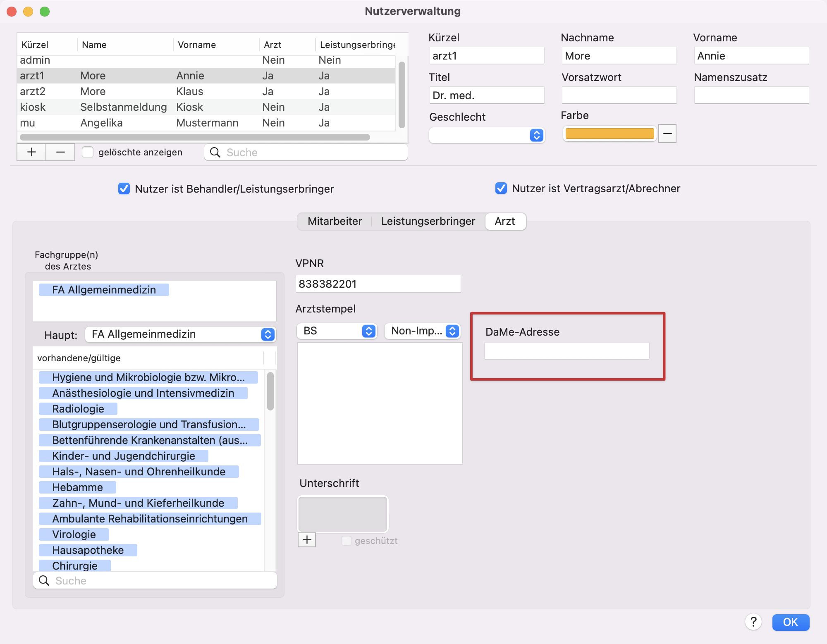Click the Kürzel field containing arzt1

point(487,56)
